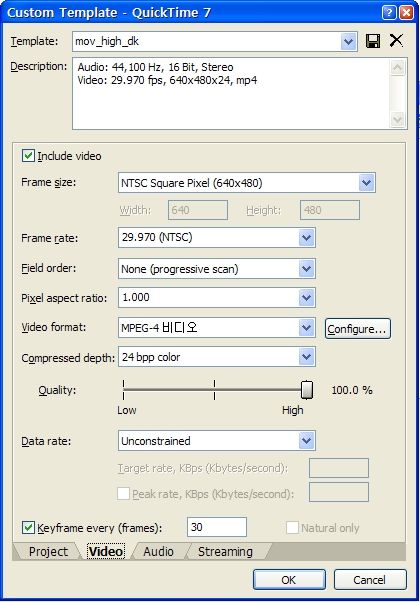Click the Configure... button
Image resolution: width=420 pixels, height=602 pixels.
[358, 329]
